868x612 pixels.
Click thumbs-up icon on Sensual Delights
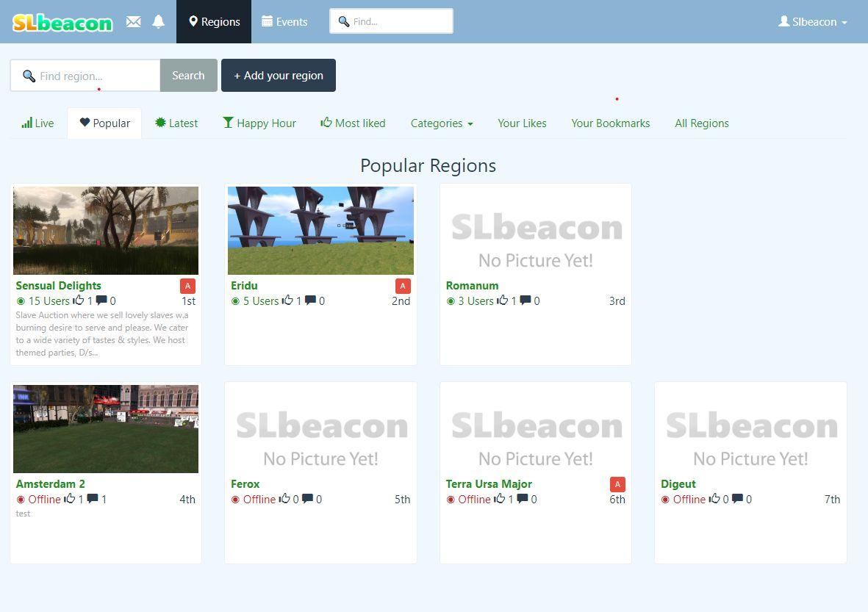[x=79, y=300]
